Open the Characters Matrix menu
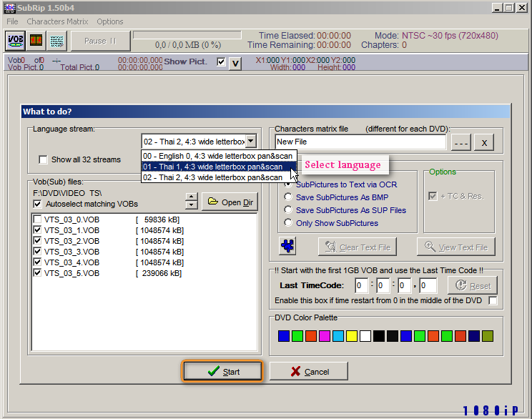Image resolution: width=532 pixels, height=419 pixels. (x=57, y=21)
